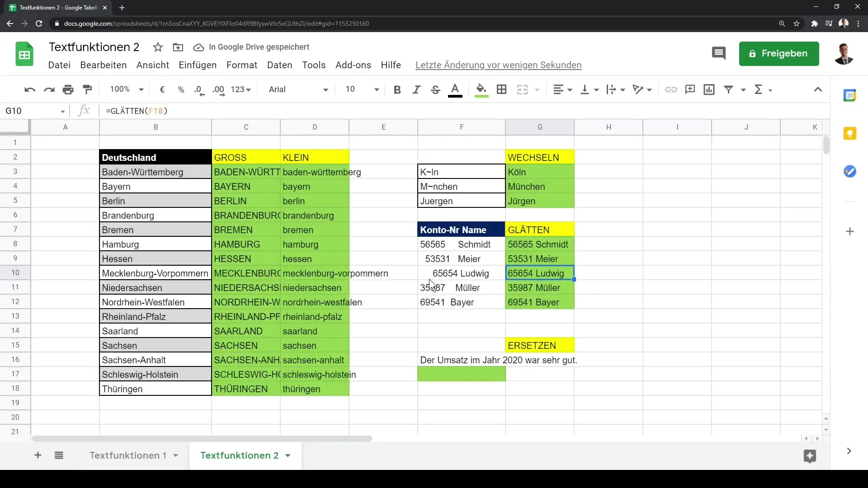868x488 pixels.
Task: Open merge cells type dropdown arrow
Action: pyautogui.click(x=537, y=89)
